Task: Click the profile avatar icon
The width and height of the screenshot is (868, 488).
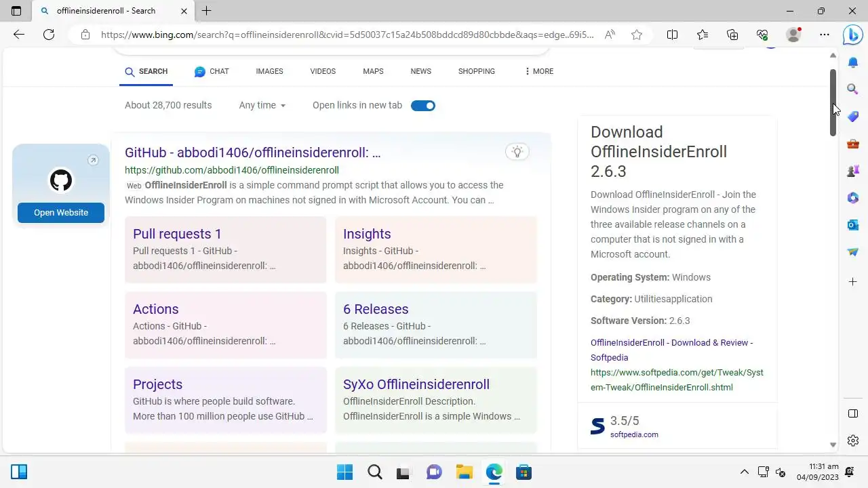Action: [x=793, y=35]
